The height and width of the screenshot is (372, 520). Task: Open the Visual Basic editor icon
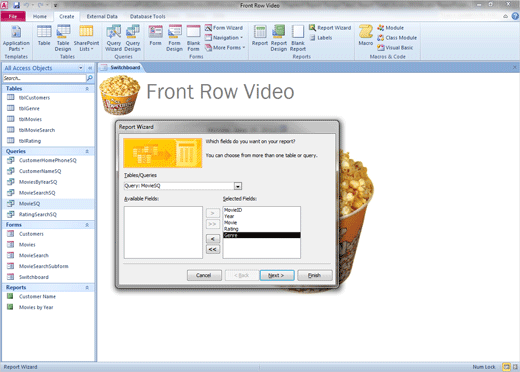point(395,48)
